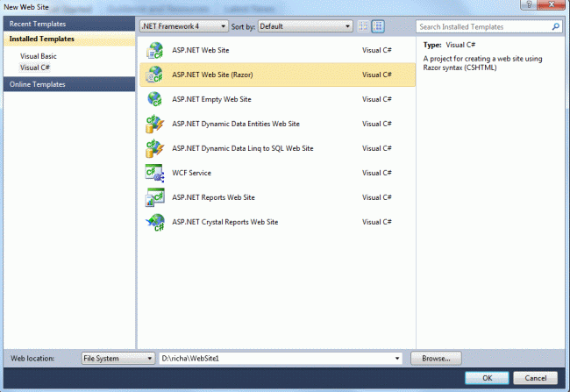
Task: Select Visual C# in the templates tree
Action: click(34, 68)
